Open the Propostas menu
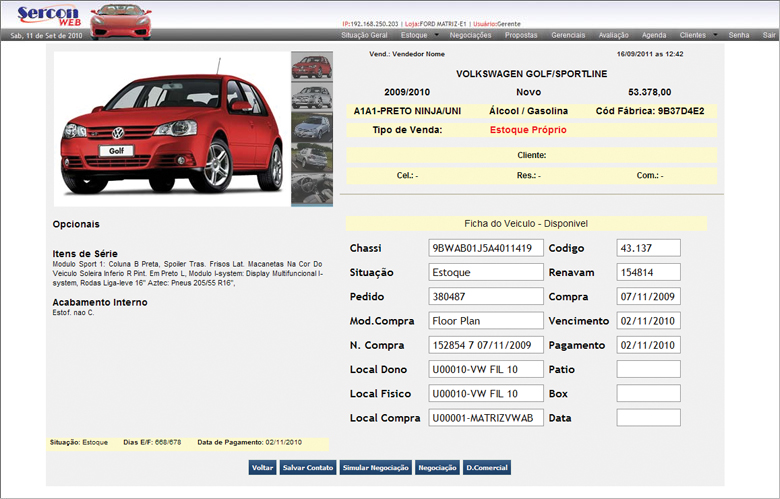Screen dimensions: 780x499 pyautogui.click(x=521, y=35)
